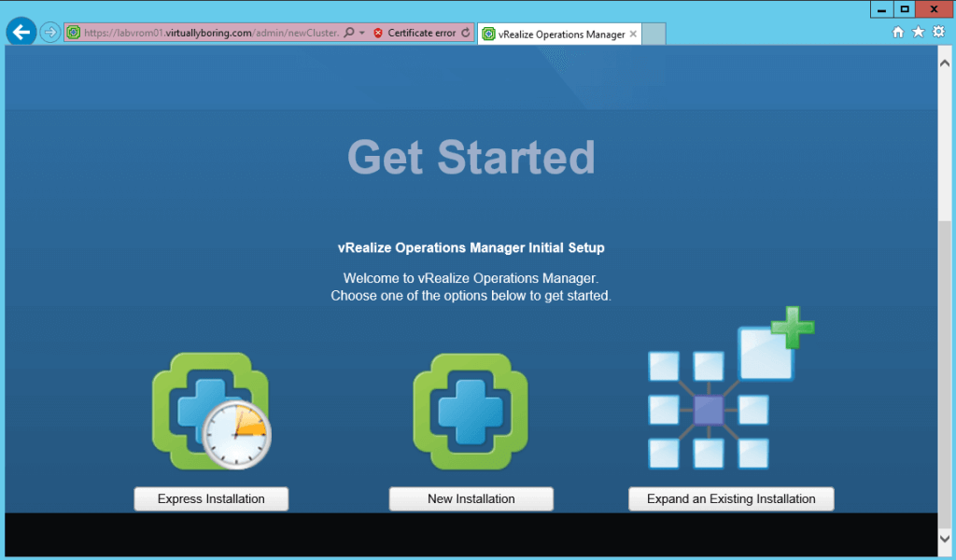The image size is (956, 560).
Task: Minimize the browser window
Action: [x=881, y=9]
